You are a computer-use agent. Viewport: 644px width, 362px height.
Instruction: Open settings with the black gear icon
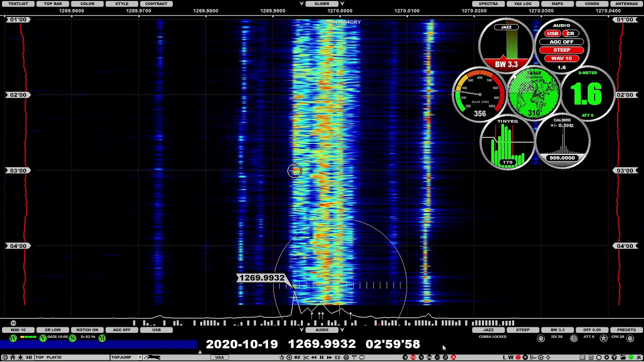pyautogui.click(x=607, y=357)
